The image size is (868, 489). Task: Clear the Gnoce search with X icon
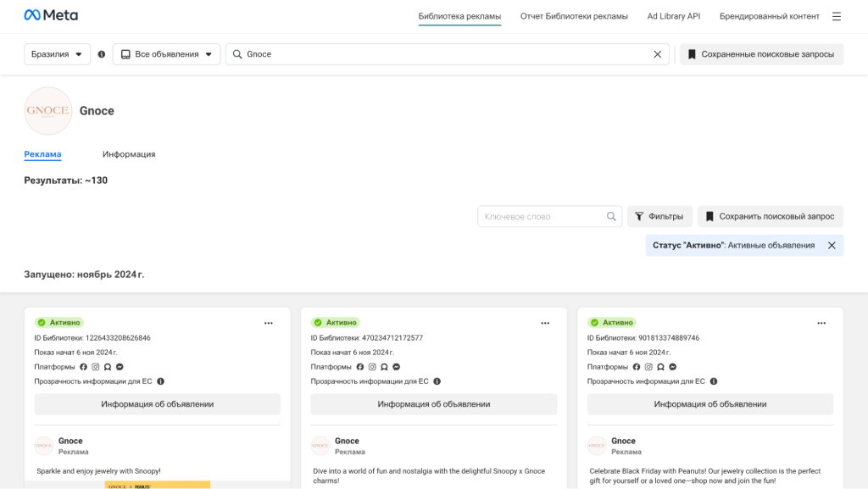point(657,54)
